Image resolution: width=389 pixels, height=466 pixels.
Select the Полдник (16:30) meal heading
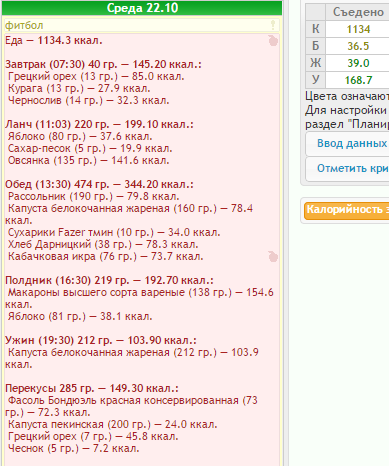click(x=109, y=280)
